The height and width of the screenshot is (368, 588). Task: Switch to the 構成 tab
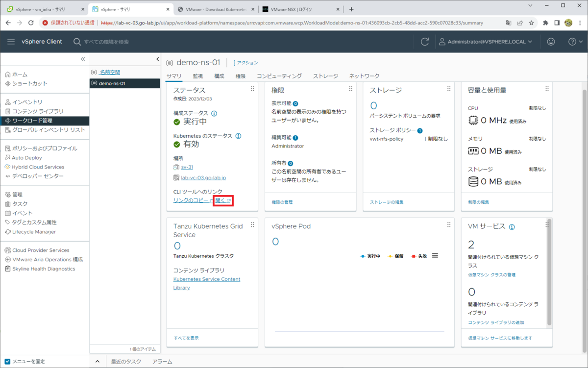click(219, 76)
